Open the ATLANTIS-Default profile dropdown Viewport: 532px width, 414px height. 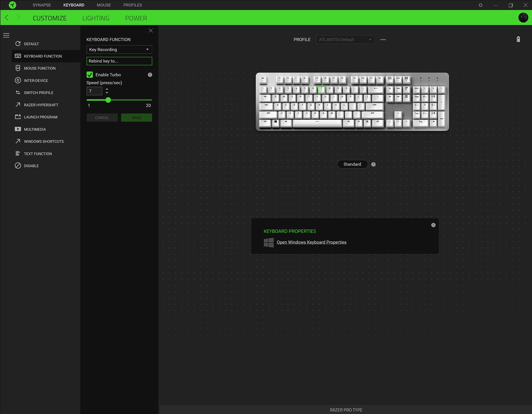coord(345,40)
